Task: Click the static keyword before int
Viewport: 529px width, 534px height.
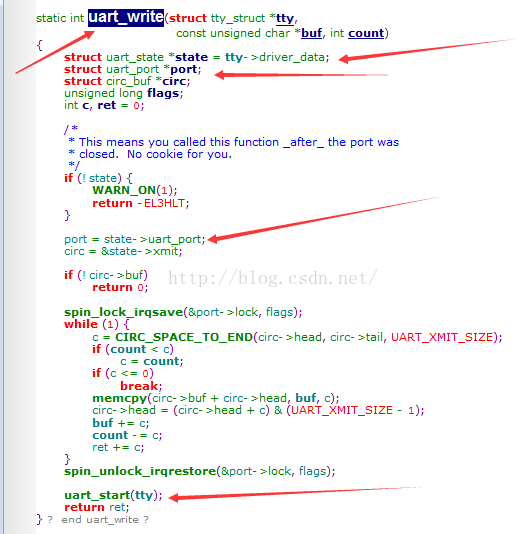Action: click(x=51, y=18)
